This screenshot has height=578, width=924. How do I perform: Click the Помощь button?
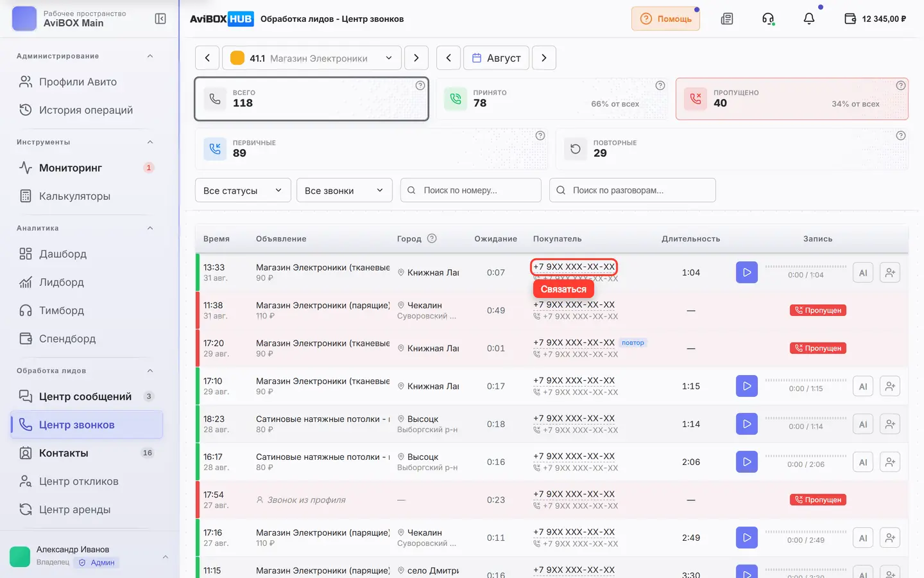point(665,19)
